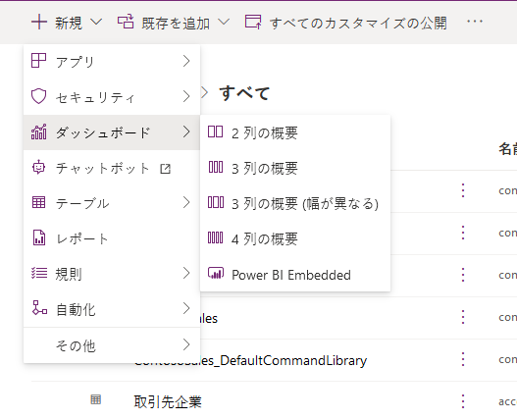517x420 pixels.
Task: Open the 既存を追加 dropdown arrow
Action: (x=224, y=23)
